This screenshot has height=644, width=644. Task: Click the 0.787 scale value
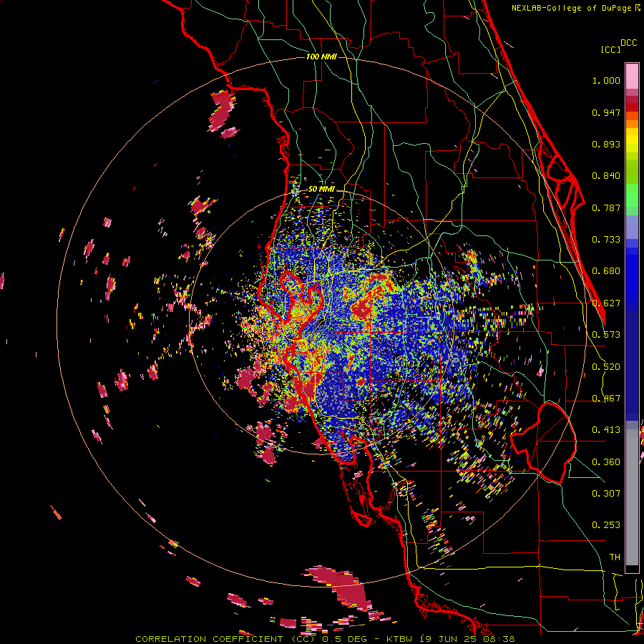tap(606, 208)
